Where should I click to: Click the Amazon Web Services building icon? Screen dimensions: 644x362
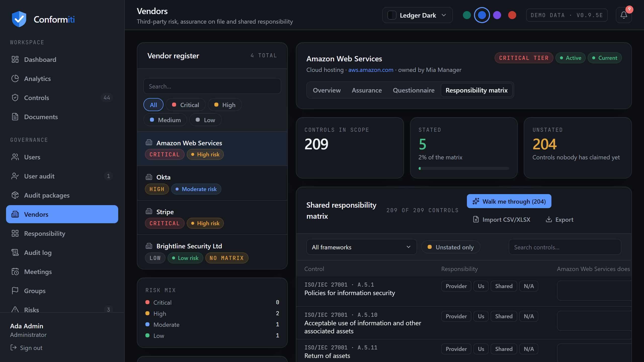tap(149, 143)
